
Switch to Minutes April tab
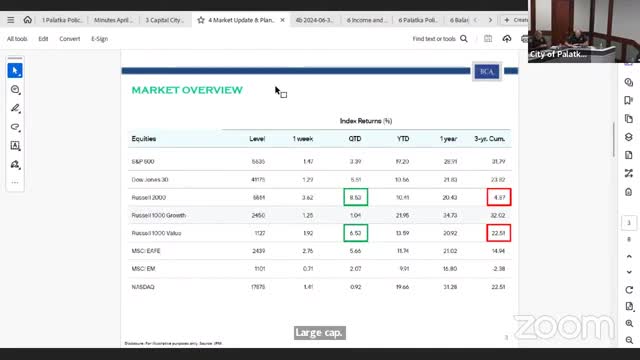coord(113,20)
